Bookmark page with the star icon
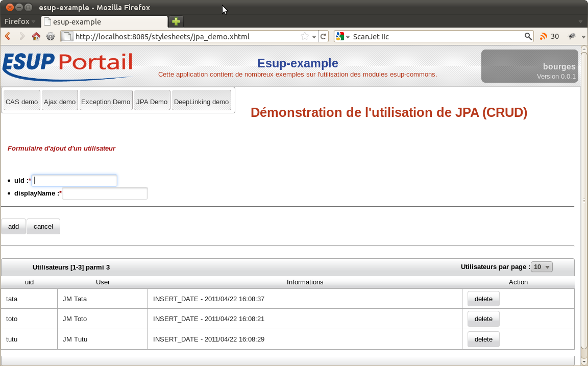The height and width of the screenshot is (366, 588). tap(305, 36)
